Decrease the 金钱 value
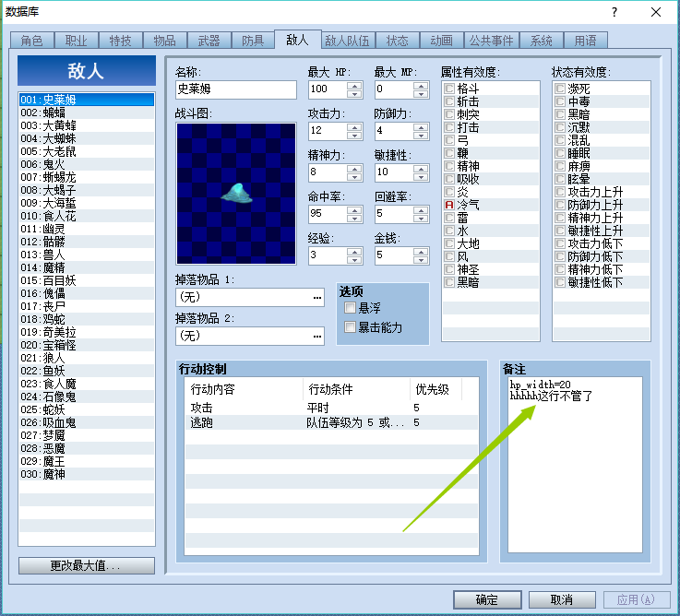 (421, 260)
